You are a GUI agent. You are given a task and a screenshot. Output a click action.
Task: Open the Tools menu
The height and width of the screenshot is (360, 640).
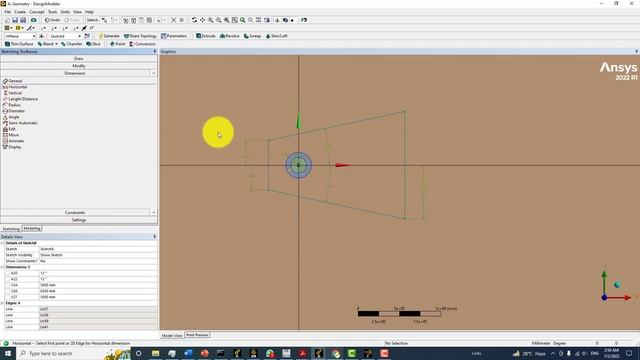[53, 12]
